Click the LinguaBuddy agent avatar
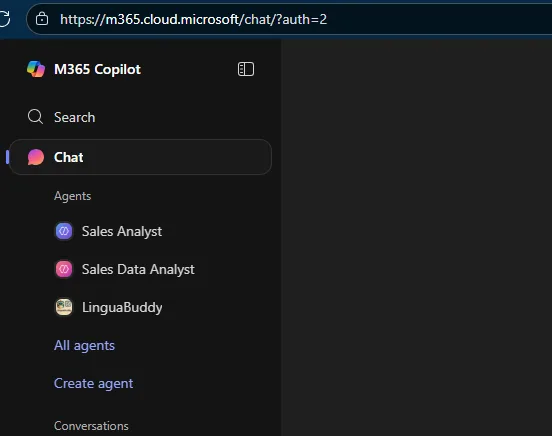 point(64,307)
